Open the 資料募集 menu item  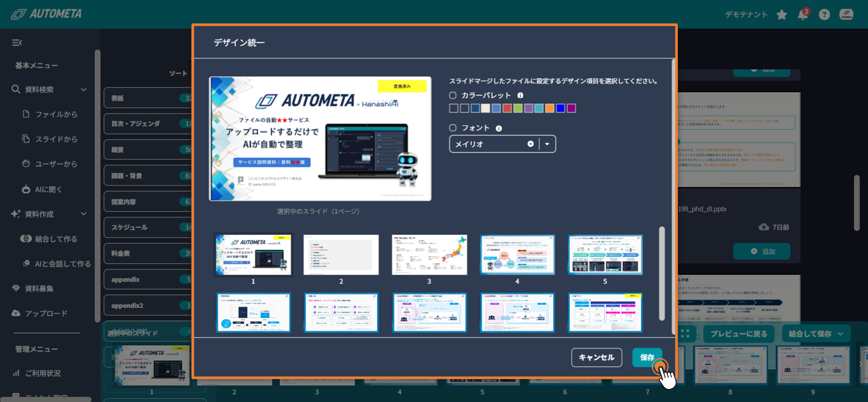click(x=39, y=288)
